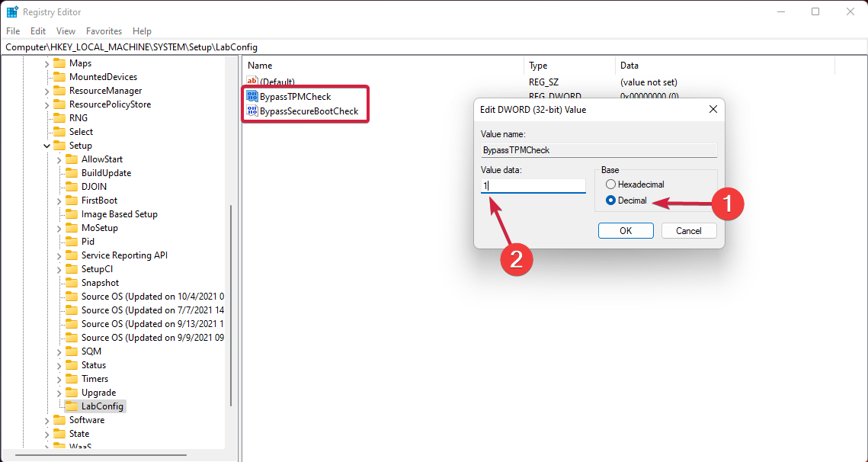Click the Value name field BypassTPMCheck

599,150
